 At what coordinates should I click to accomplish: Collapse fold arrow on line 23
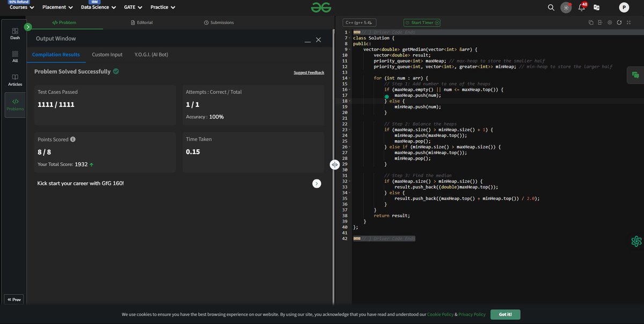tap(349, 129)
